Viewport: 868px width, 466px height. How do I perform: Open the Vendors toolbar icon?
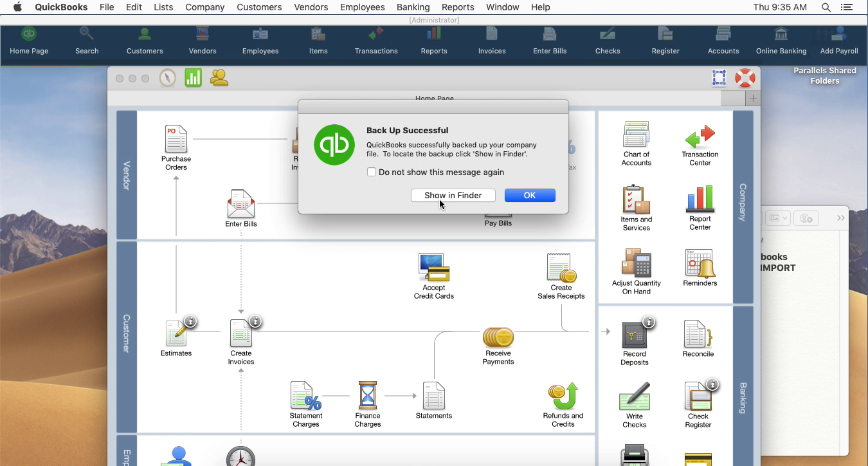(203, 41)
